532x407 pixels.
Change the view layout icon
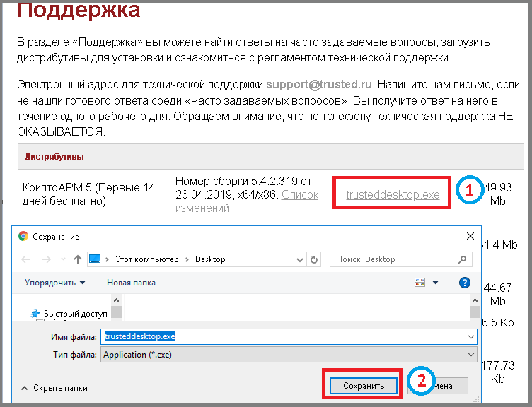pyautogui.click(x=420, y=283)
